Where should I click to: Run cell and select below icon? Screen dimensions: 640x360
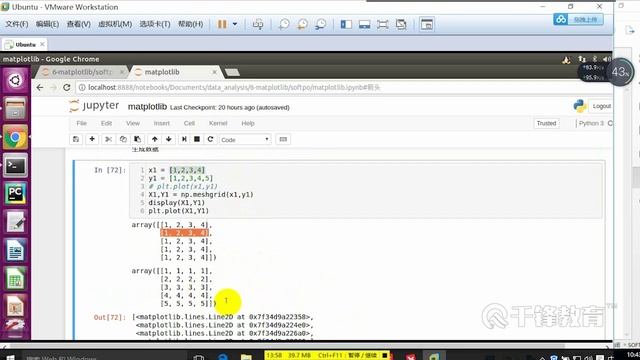pos(184,139)
